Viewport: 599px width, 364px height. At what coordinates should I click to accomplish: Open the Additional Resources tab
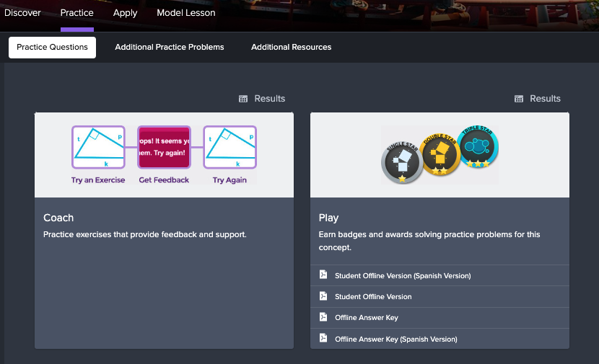click(291, 48)
